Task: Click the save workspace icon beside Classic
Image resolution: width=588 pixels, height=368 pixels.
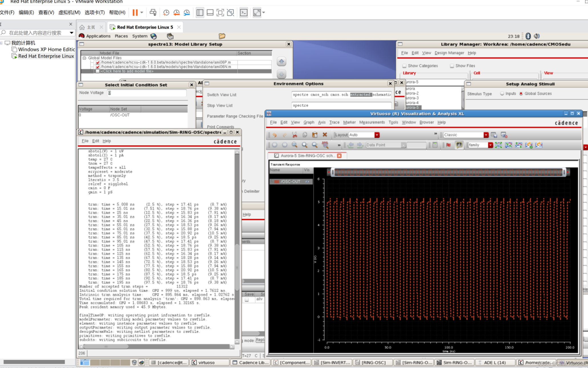Action: 494,135
